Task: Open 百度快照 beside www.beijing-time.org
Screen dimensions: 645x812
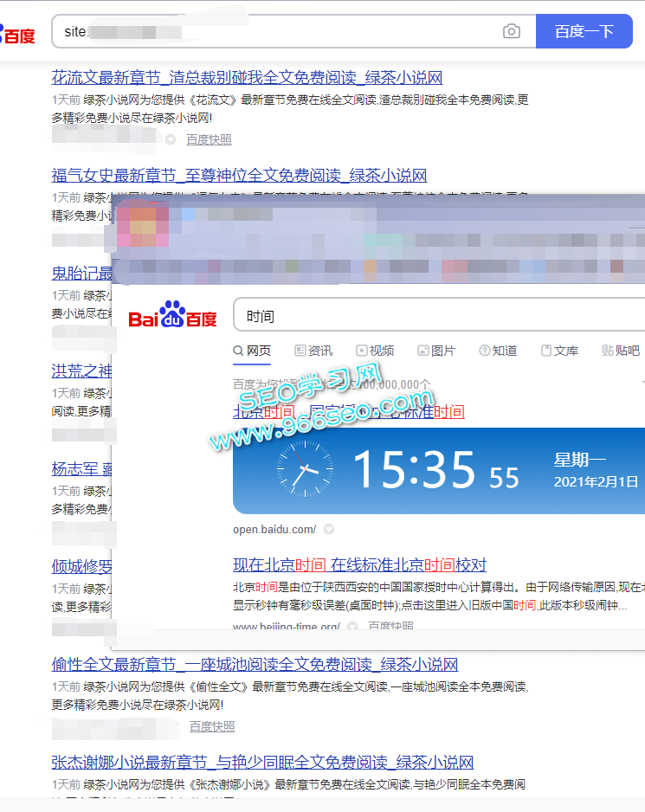Action: coord(390,626)
